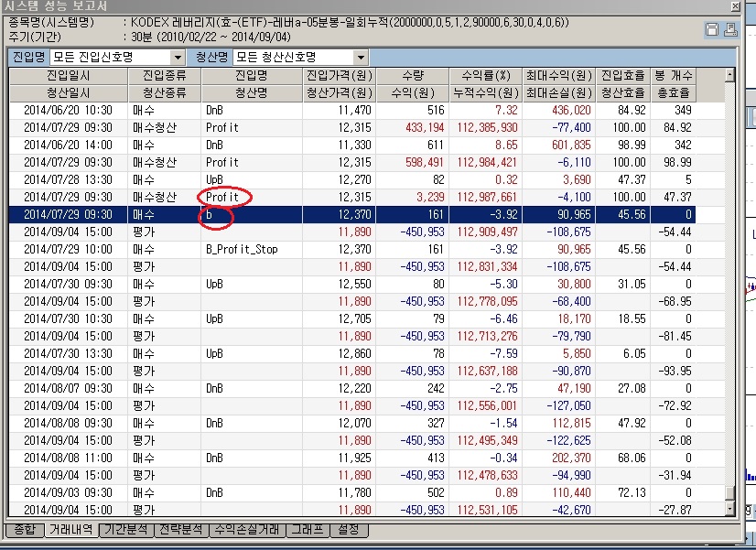Open the 진입명 entry signal dropdown

(x=178, y=58)
